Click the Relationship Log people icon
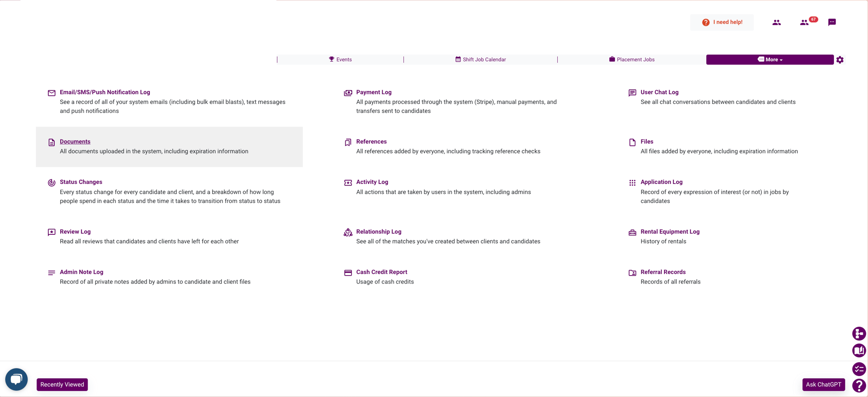Image resolution: width=868 pixels, height=397 pixels. point(348,232)
